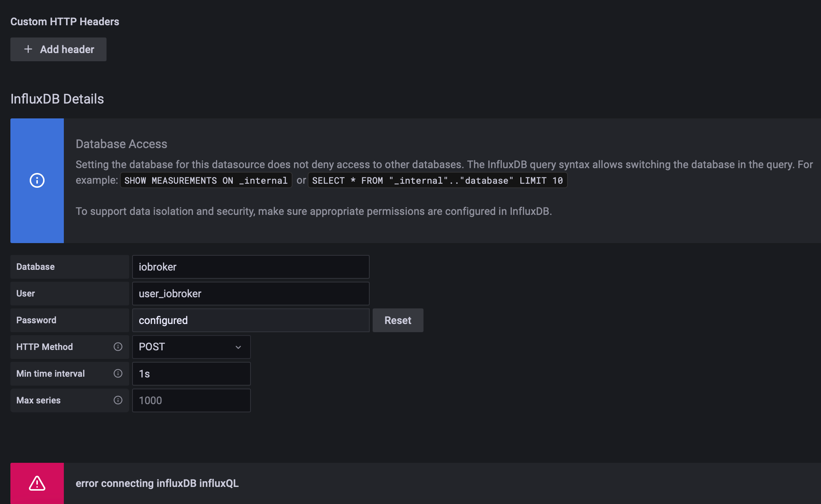Click the error connecting influxDB influxQL message
The image size is (821, 504).
coord(157,483)
